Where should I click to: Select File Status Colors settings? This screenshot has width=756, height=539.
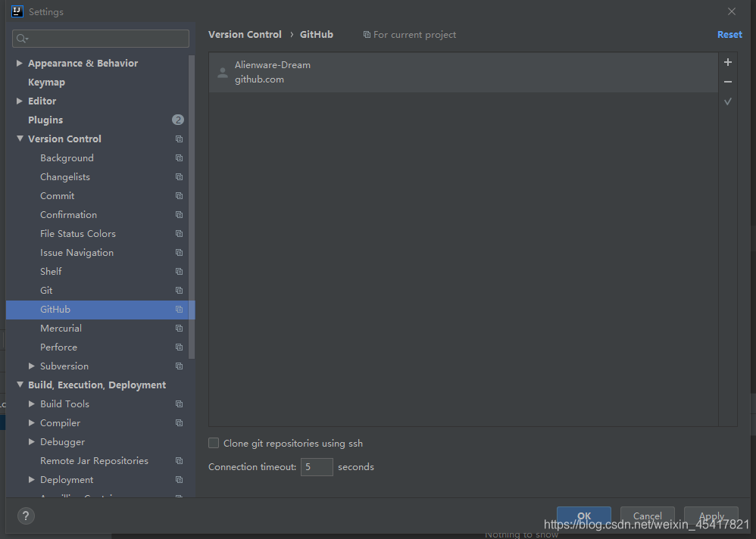click(77, 234)
